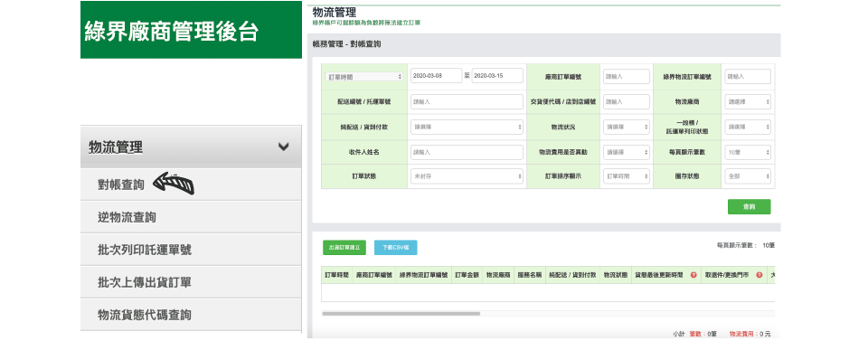Click the 廠商訂單編號 column header
Screen dimensions: 868x341
coord(373,275)
